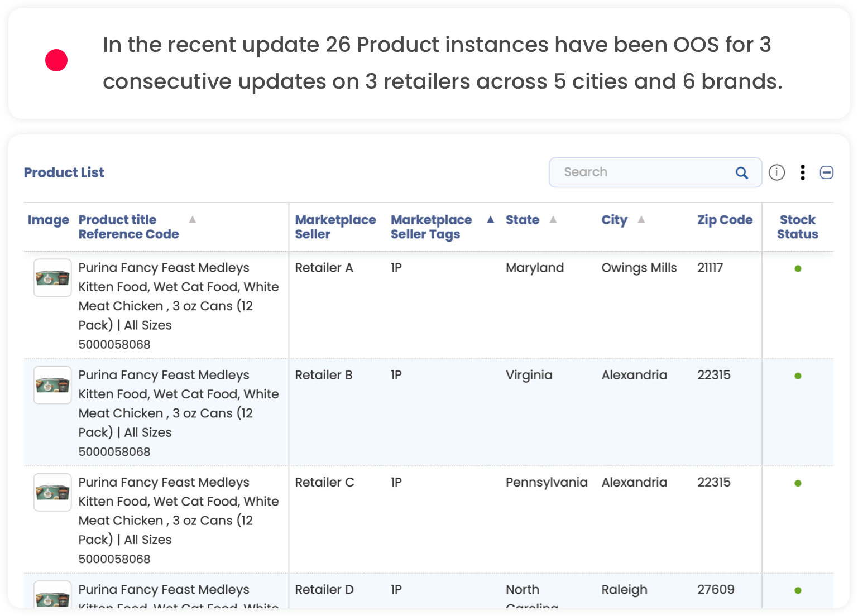Screen dimensions: 858x616
Task: Sort by City column arrow
Action: [641, 220]
